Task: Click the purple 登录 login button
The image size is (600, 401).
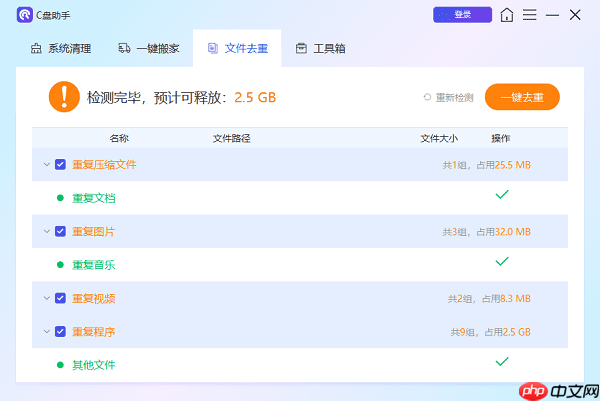Action: point(462,15)
